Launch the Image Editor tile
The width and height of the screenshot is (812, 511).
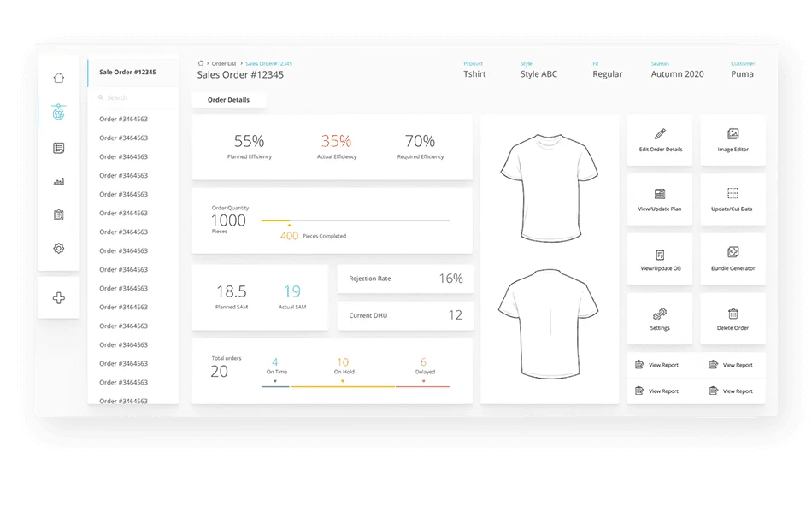point(733,140)
